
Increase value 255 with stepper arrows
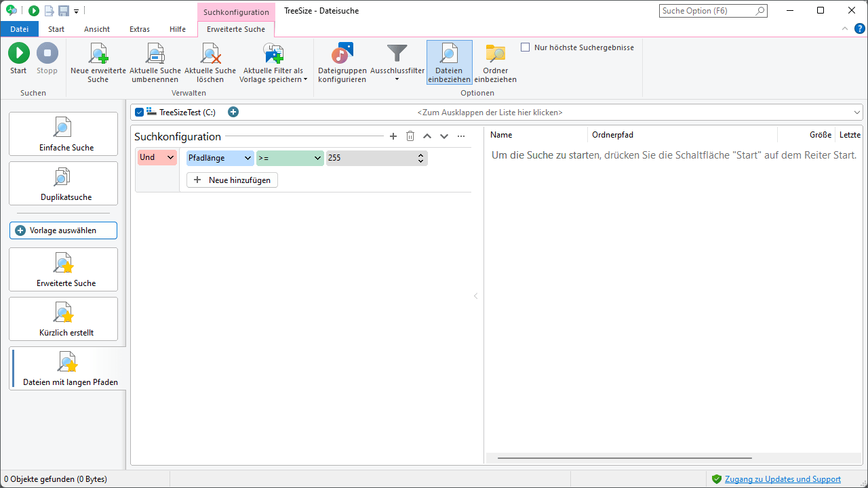pyautogui.click(x=421, y=155)
